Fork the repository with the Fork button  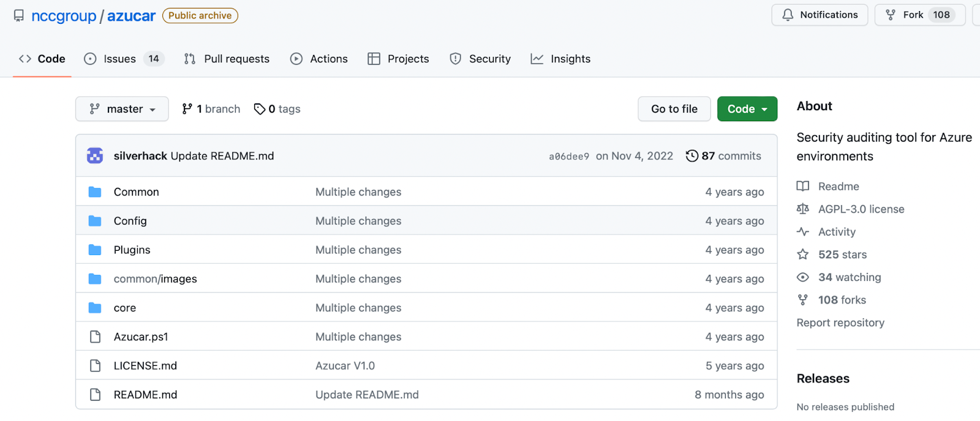click(920, 15)
